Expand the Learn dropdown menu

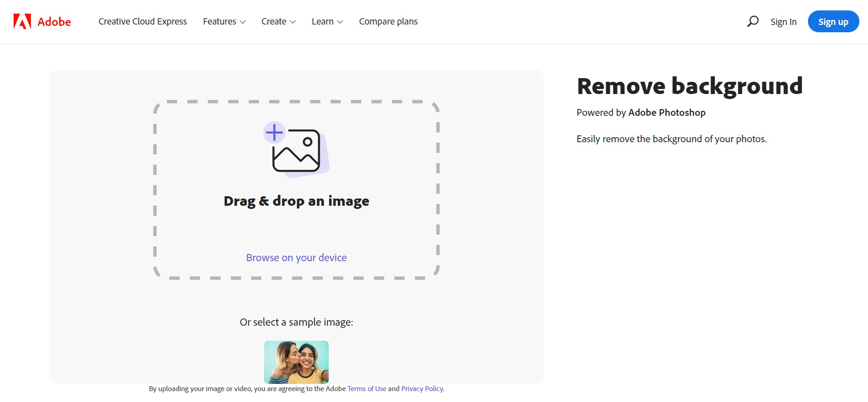tap(327, 21)
